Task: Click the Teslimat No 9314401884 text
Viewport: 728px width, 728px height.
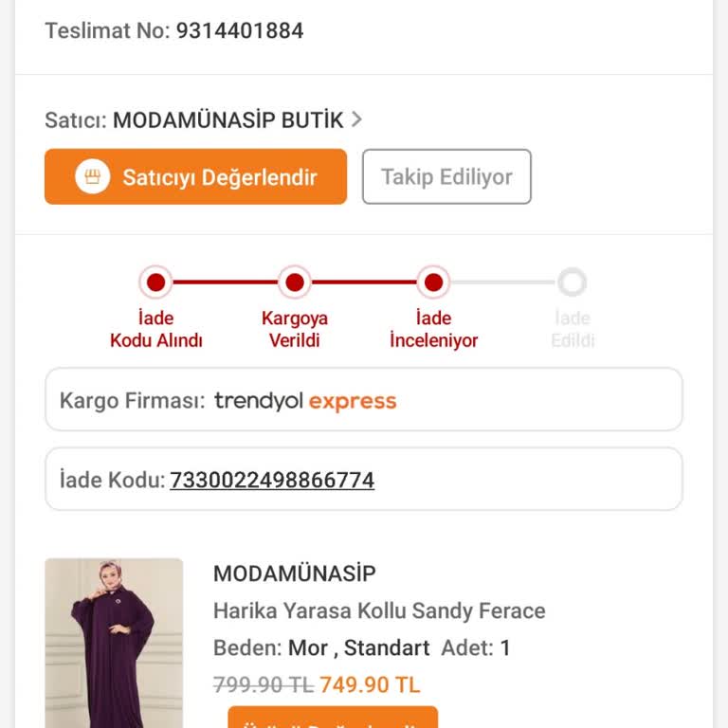Action: pyautogui.click(x=174, y=30)
